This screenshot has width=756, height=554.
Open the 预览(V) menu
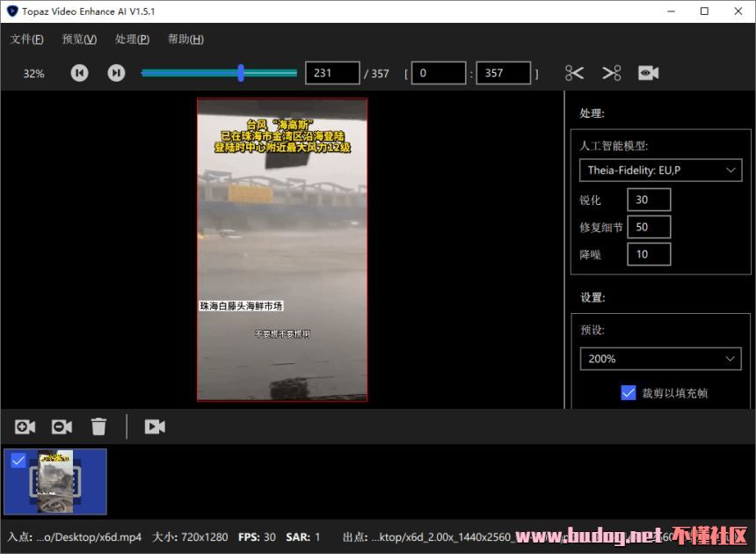click(x=79, y=40)
